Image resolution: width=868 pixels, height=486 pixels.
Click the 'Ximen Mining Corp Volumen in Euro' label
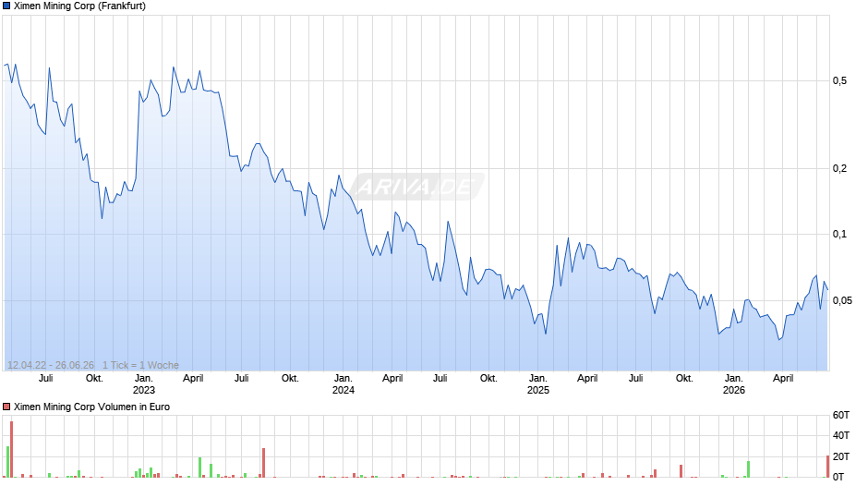point(91,407)
